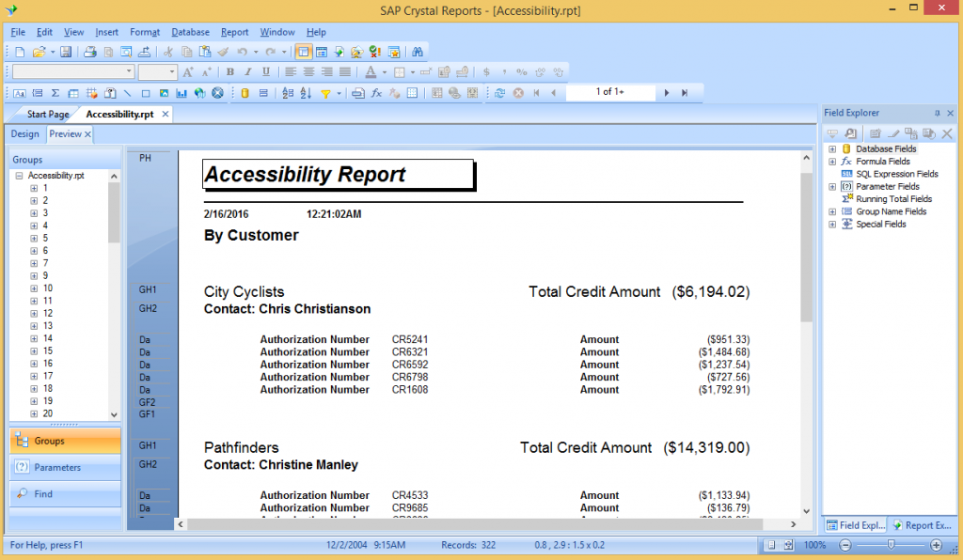Viewport: 963px width, 560px height.
Task: Align text right
Action: pyautogui.click(x=326, y=71)
